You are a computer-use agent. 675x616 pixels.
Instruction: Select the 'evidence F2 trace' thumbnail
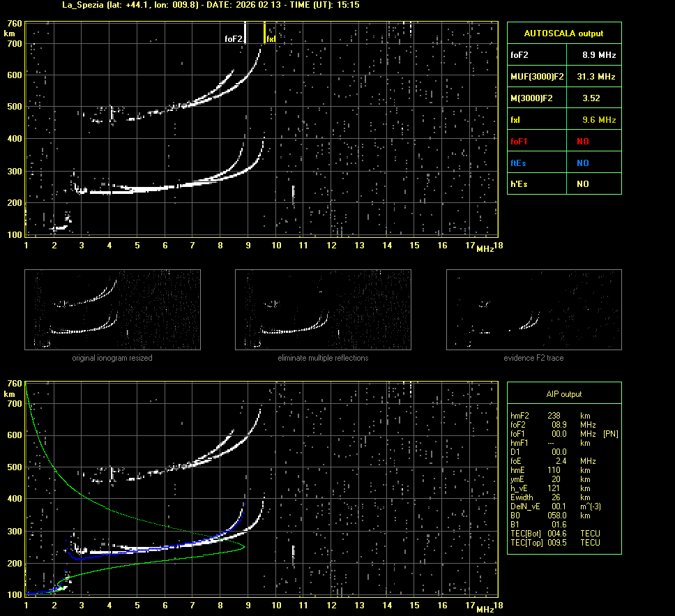point(533,309)
